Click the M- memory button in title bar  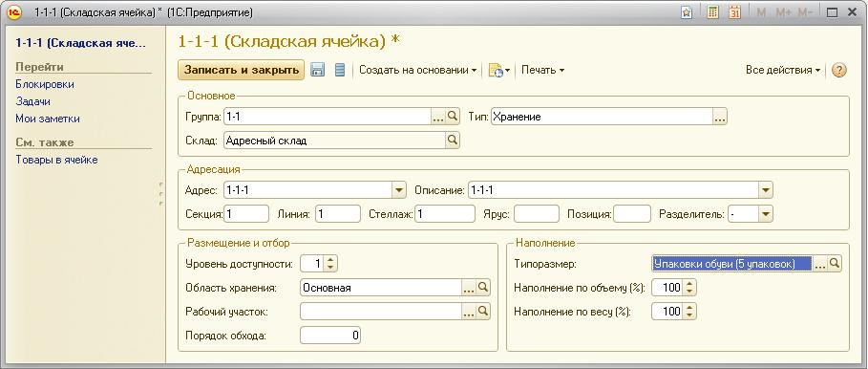[x=805, y=12]
